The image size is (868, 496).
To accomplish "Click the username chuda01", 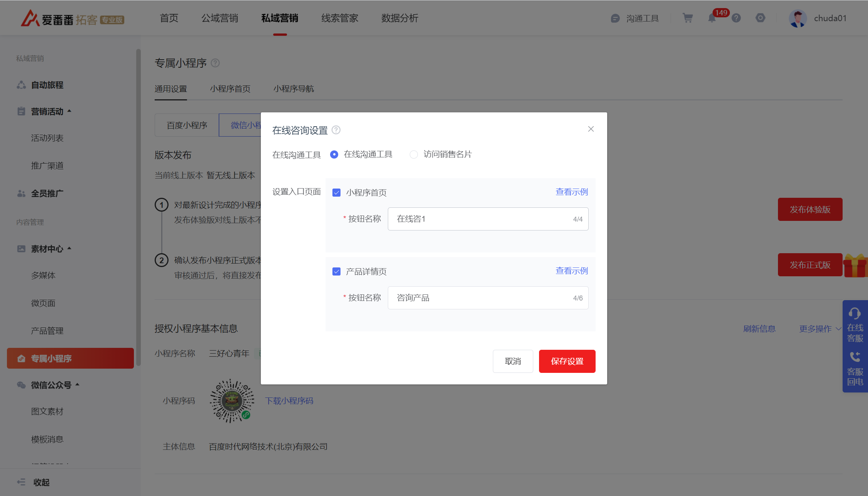I will pos(830,18).
